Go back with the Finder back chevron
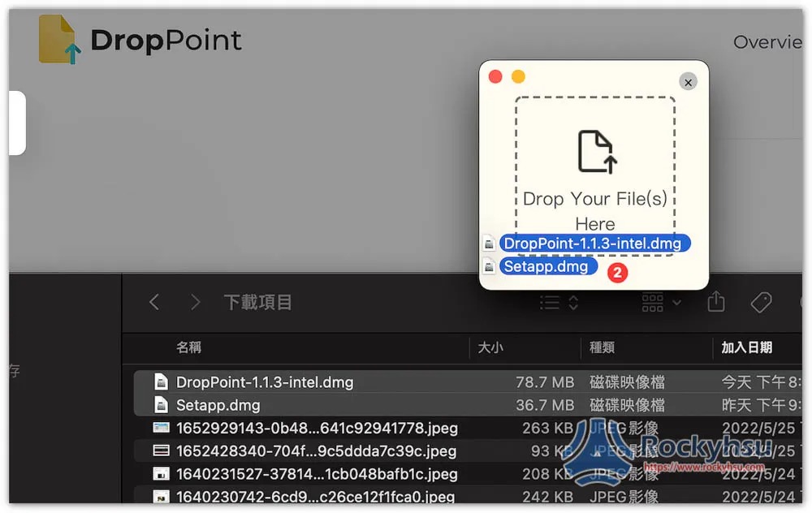Viewport: 812px width, 513px height. (154, 302)
